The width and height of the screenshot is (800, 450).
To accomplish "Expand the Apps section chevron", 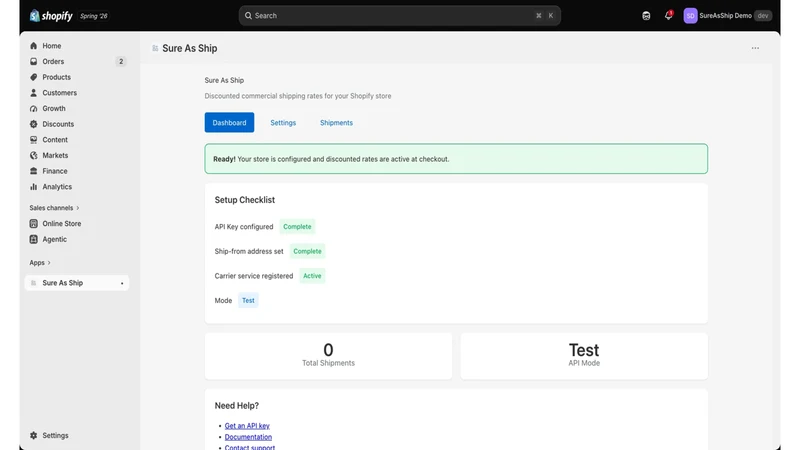I will click(x=49, y=263).
